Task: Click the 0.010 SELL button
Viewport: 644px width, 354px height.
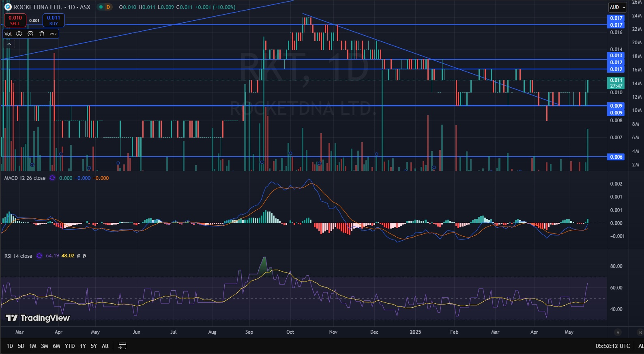Action: pos(15,20)
